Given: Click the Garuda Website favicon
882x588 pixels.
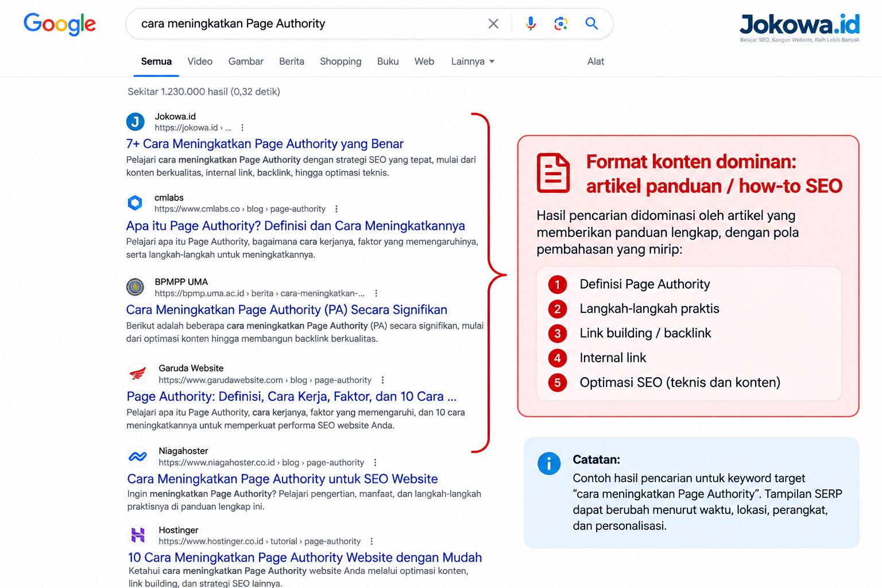Looking at the screenshot, I should coord(138,374).
